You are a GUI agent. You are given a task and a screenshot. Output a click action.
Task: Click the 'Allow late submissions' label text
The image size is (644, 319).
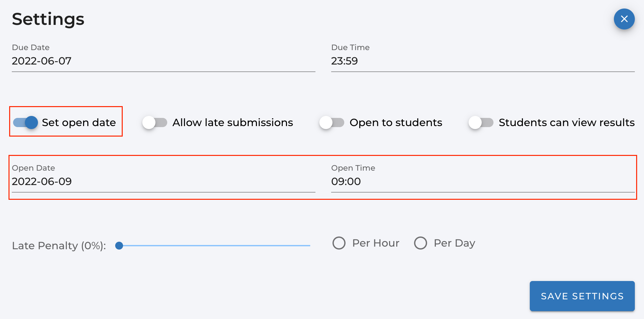233,122
